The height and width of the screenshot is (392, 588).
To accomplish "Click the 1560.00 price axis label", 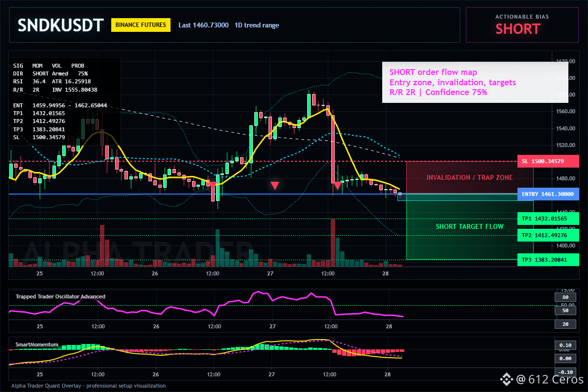I will coord(565,111).
